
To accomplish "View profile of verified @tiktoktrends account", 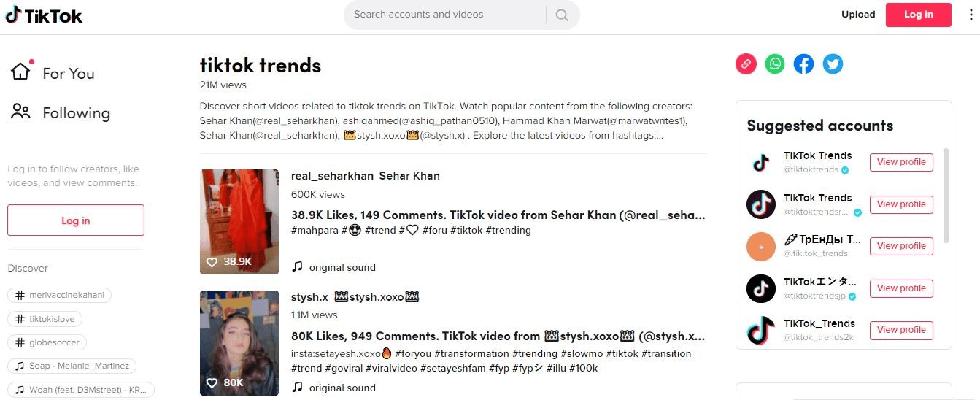I will tap(901, 162).
